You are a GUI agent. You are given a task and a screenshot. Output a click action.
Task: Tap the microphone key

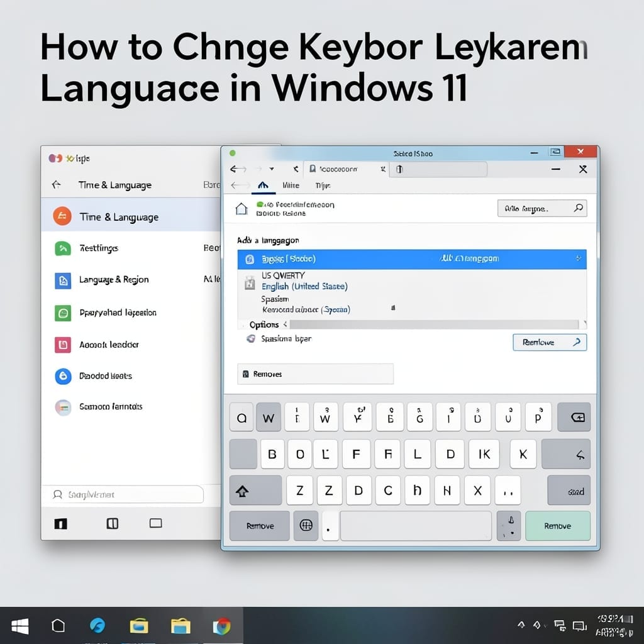point(509,526)
